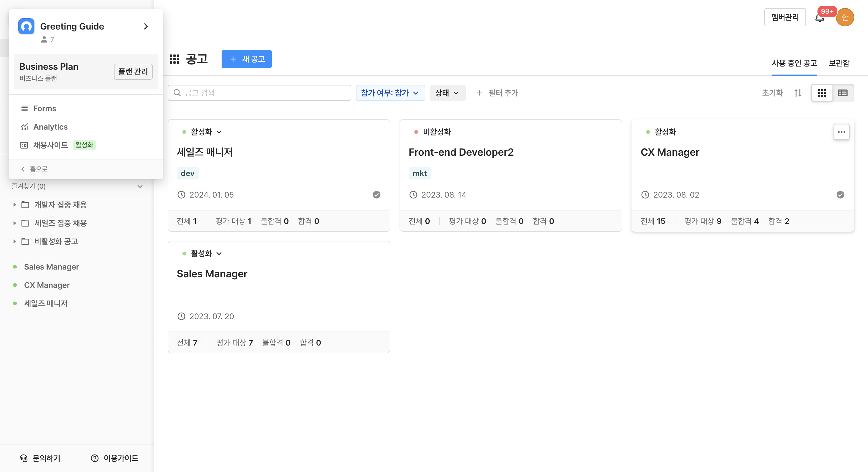The width and height of the screenshot is (868, 472).
Task: Click the clock icon on Front-end Developer2 card
Action: click(x=413, y=195)
